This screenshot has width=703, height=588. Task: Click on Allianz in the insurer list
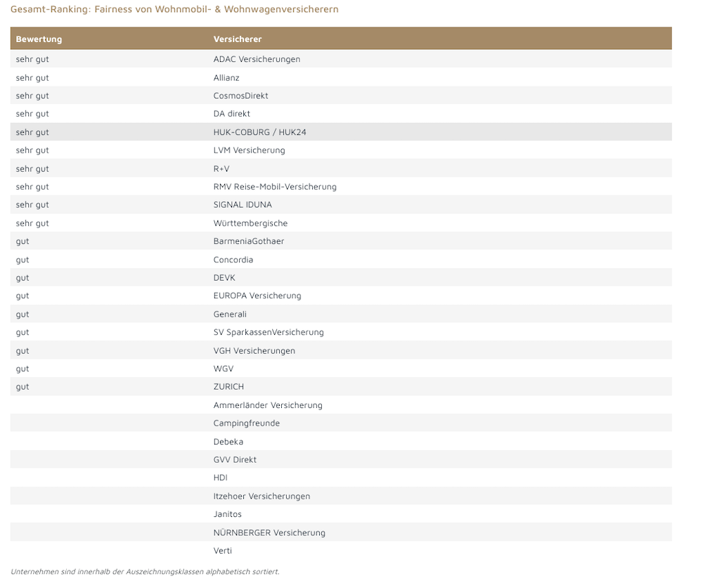click(x=226, y=77)
